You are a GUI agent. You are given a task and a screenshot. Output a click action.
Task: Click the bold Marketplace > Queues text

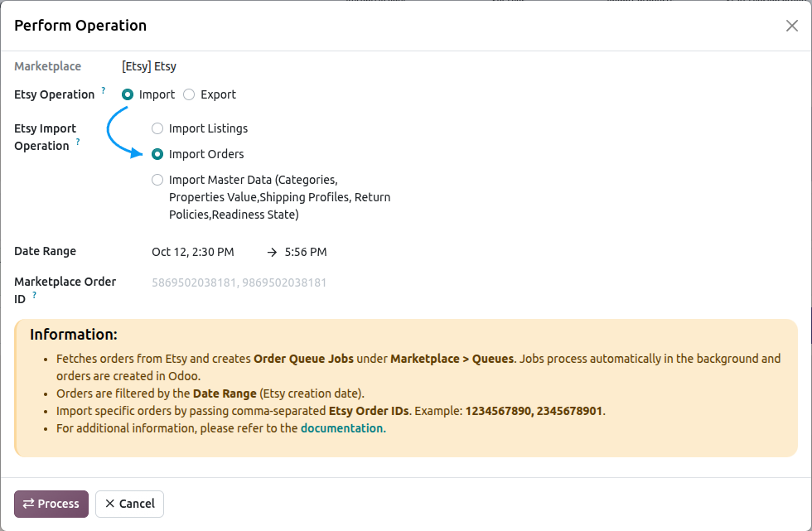(452, 360)
